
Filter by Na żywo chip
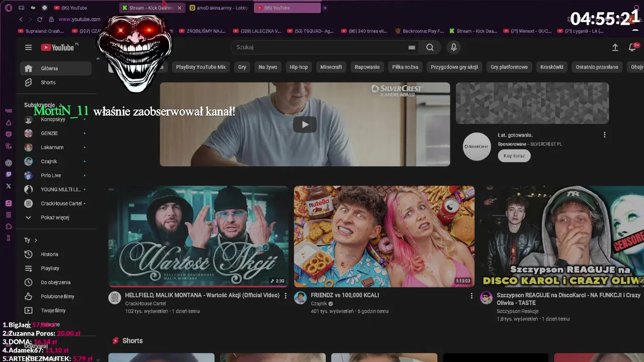[x=268, y=67]
